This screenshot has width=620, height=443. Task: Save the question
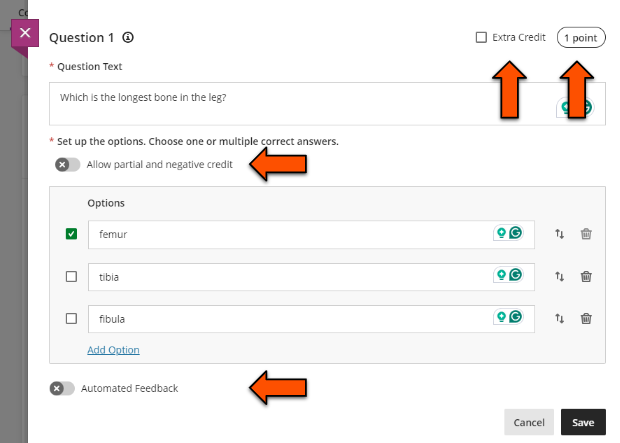pyautogui.click(x=582, y=422)
